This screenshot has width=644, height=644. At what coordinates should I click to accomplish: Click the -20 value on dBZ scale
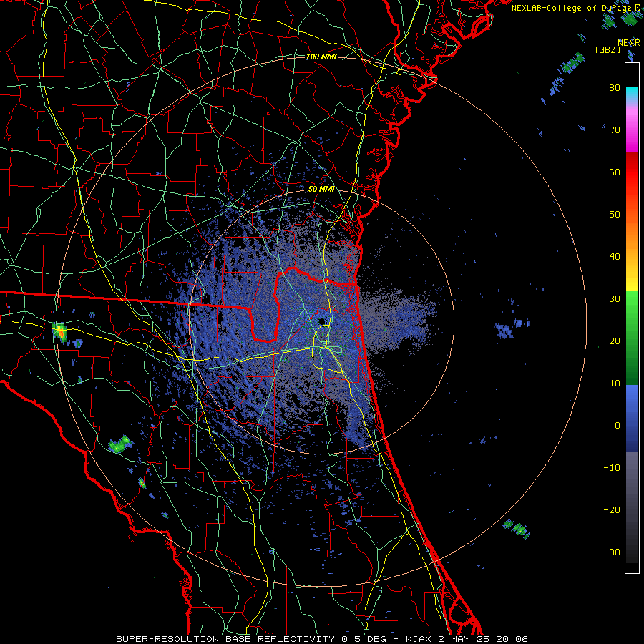pyautogui.click(x=612, y=510)
